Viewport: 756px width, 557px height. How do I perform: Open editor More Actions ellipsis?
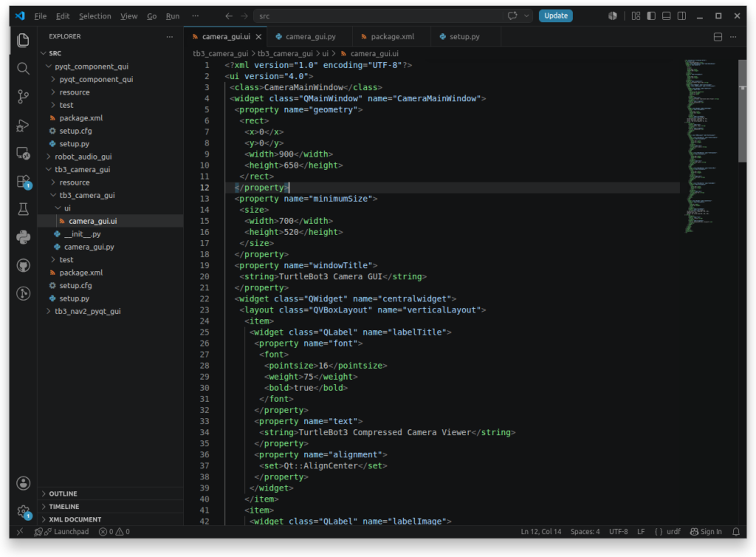(x=733, y=37)
